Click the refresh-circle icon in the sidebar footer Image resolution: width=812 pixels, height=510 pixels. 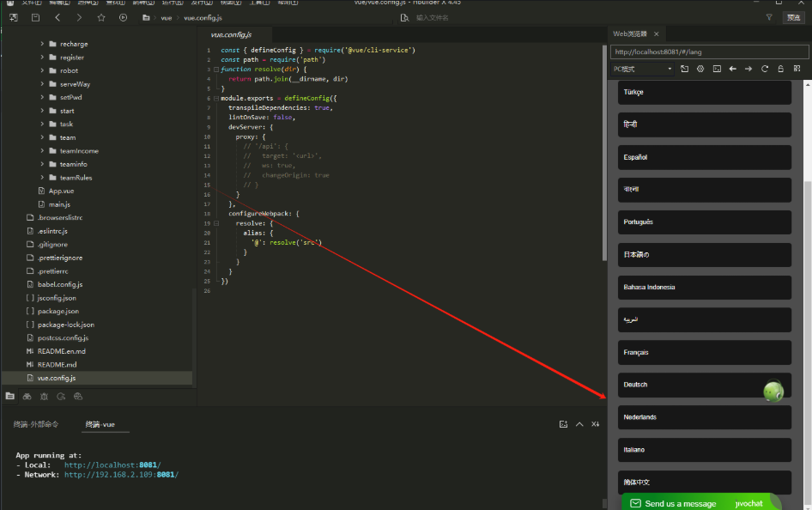click(x=61, y=397)
